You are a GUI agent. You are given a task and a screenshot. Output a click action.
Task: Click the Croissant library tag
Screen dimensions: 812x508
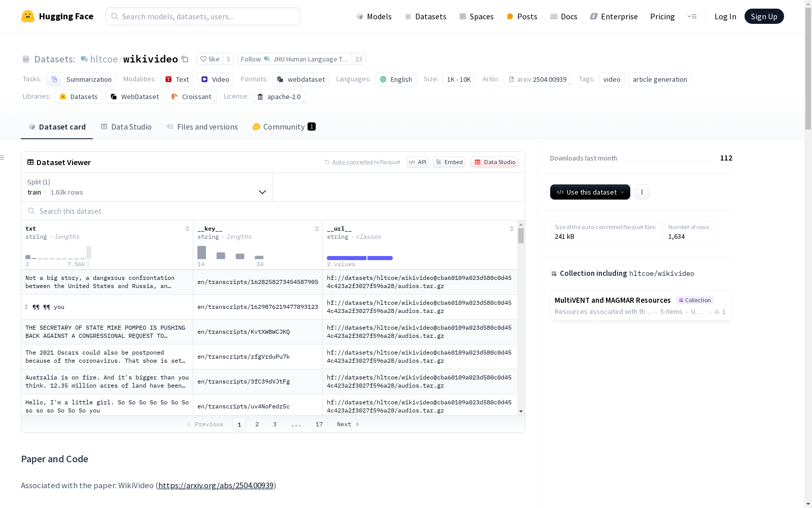tap(191, 97)
